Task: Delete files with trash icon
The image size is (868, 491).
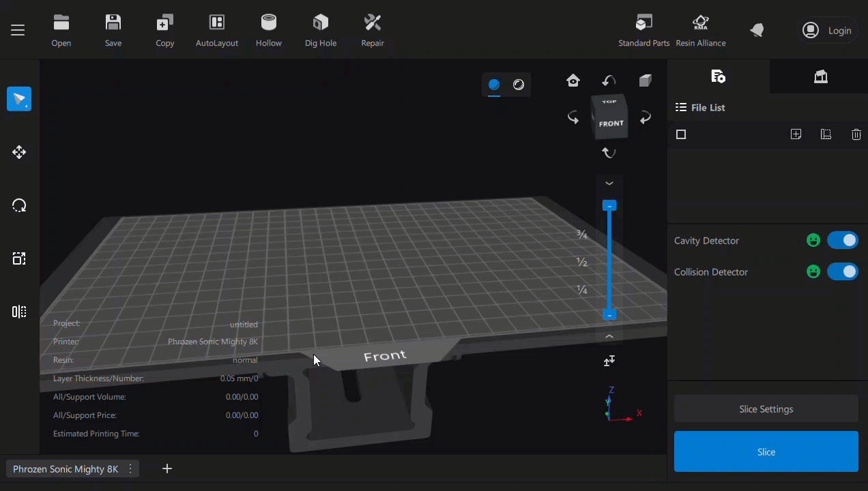Action: (856, 134)
